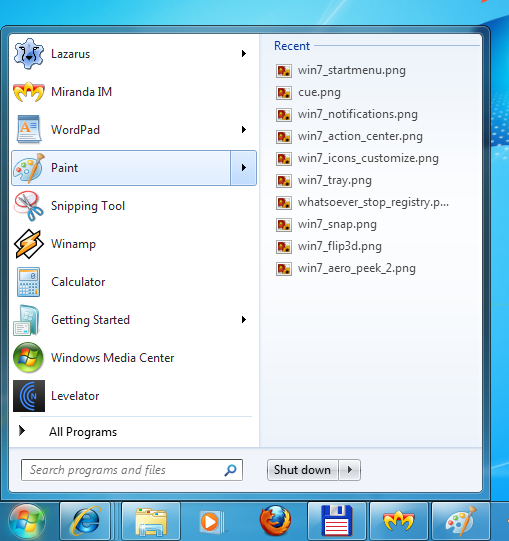Open Calculator menu entry
The image size is (509, 541).
[x=134, y=282]
